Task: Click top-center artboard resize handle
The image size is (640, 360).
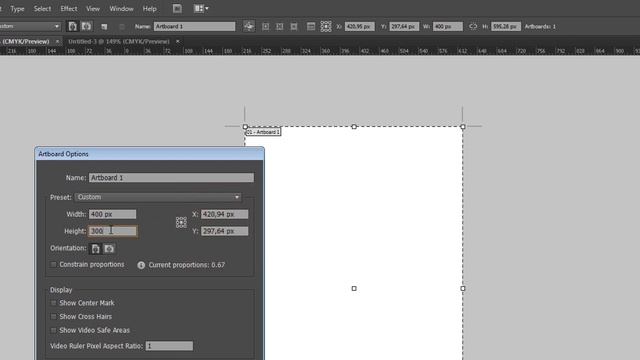Action: [x=354, y=127]
